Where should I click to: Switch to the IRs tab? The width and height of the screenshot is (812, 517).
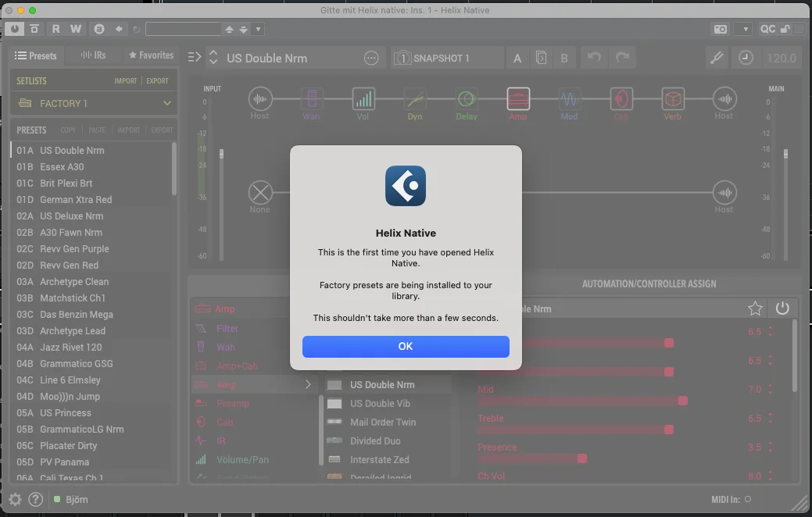point(93,55)
